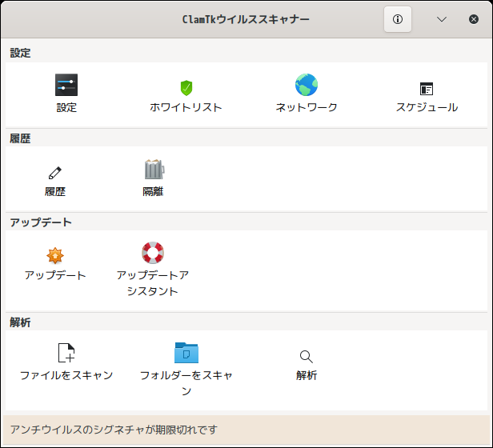Screen dimensions: 493x448
Task: Click the フォルダーをスキャン label text
Action: (x=186, y=383)
